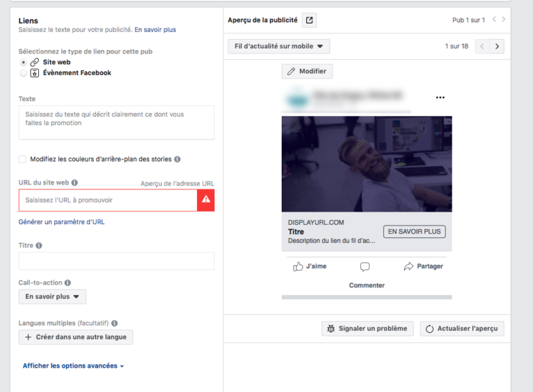The width and height of the screenshot is (533, 392).
Task: Open three-dot menu on ad preview post
Action: (440, 98)
